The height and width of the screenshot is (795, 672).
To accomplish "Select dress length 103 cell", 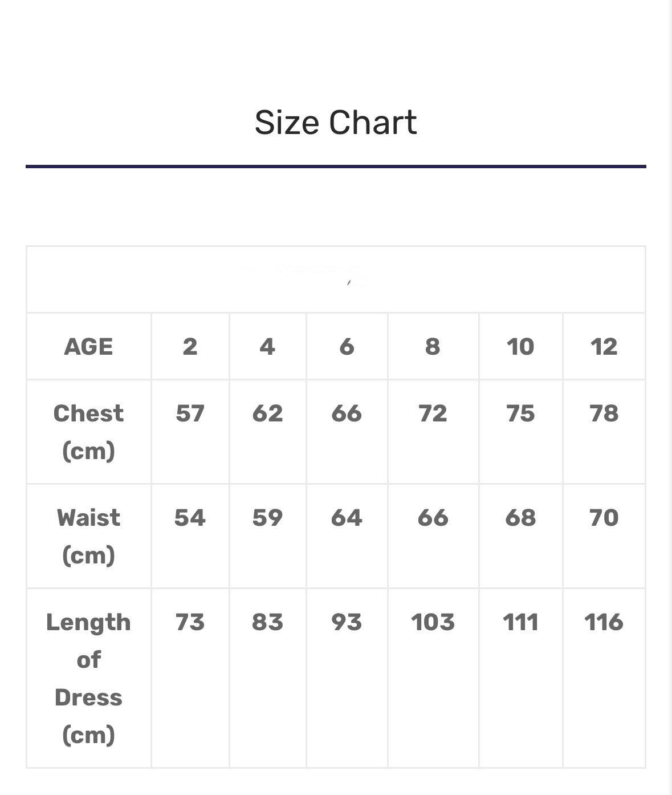I will (x=433, y=622).
